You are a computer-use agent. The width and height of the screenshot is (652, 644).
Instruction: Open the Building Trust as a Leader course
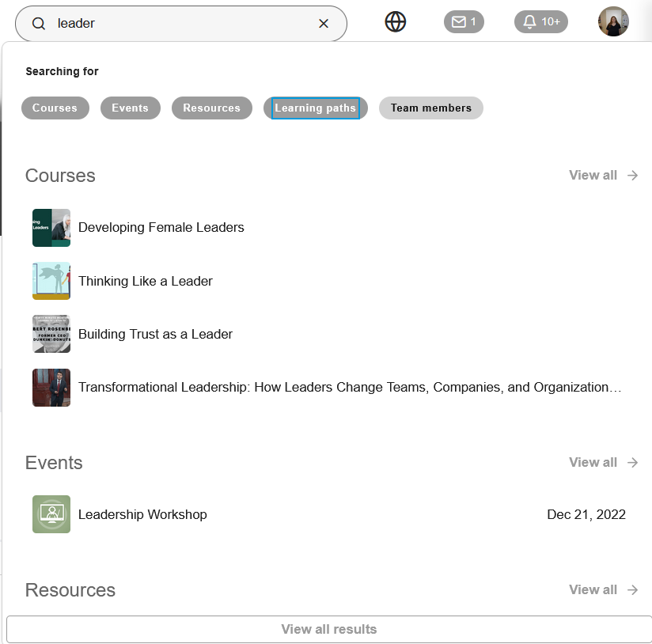(x=155, y=334)
